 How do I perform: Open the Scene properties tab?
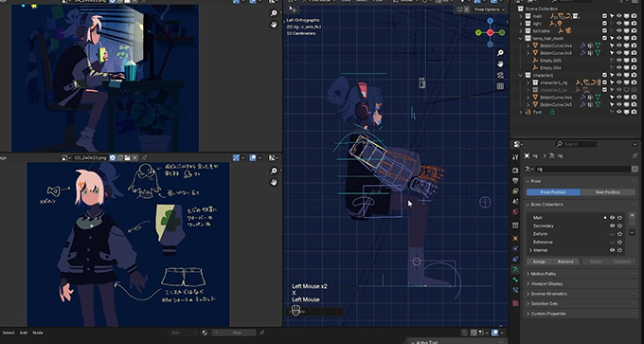tap(515, 202)
